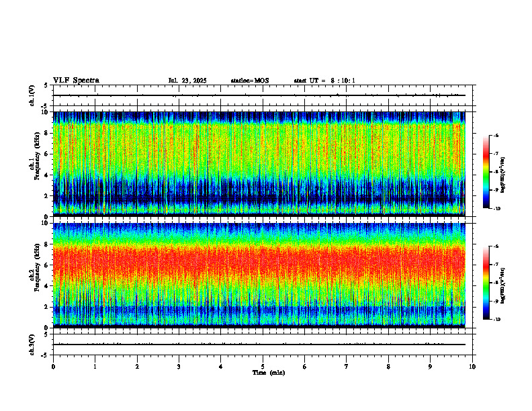Click the time axis tick label "10"
This screenshot has width=532, height=411.
tap(472, 367)
